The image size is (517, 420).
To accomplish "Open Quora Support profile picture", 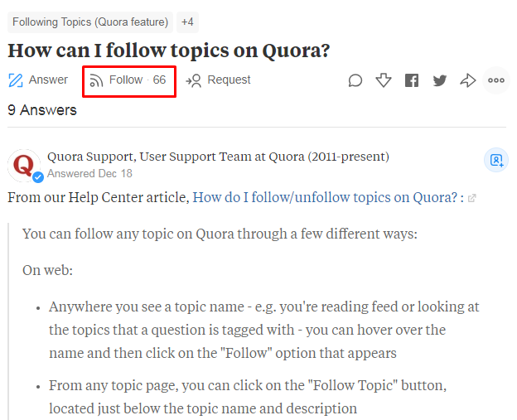I will click(x=25, y=166).
